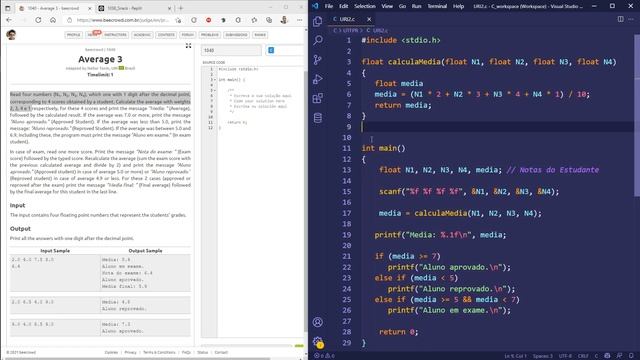The image size is (640, 360).
Task: Change the C language mode in status bar
Action: pos(596,356)
